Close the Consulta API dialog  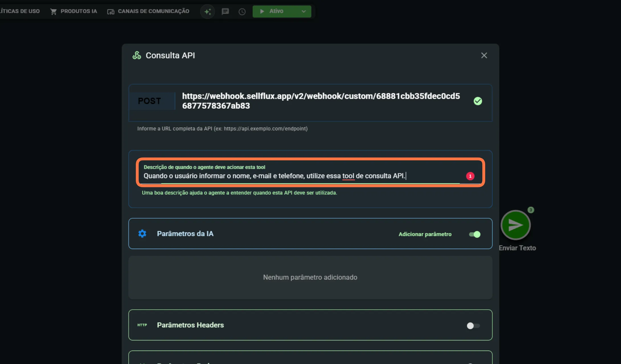(x=484, y=56)
